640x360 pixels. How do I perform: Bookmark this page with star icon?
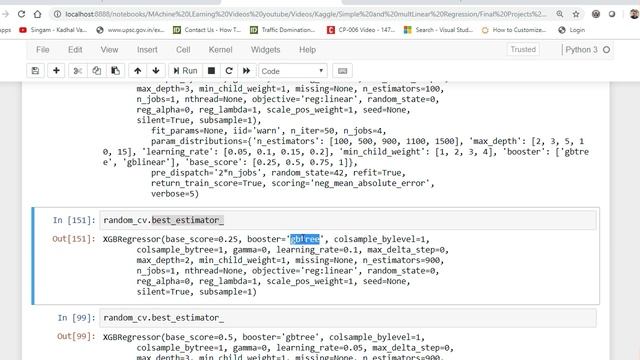[576, 14]
